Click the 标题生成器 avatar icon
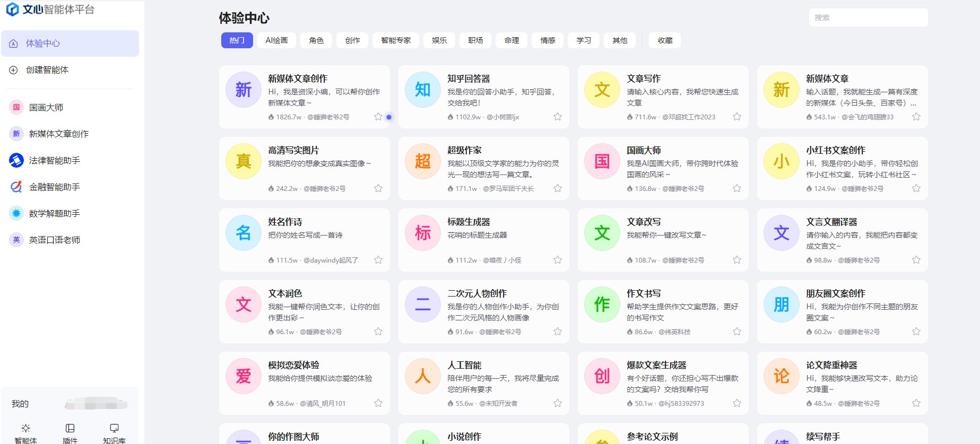Image resolution: width=980 pixels, height=444 pixels. [x=423, y=233]
